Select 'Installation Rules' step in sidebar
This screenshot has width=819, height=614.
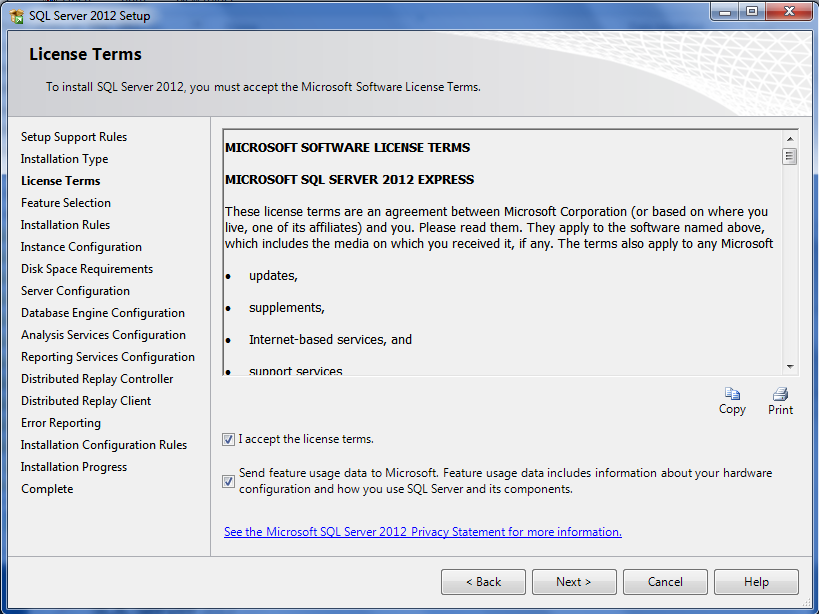click(65, 225)
